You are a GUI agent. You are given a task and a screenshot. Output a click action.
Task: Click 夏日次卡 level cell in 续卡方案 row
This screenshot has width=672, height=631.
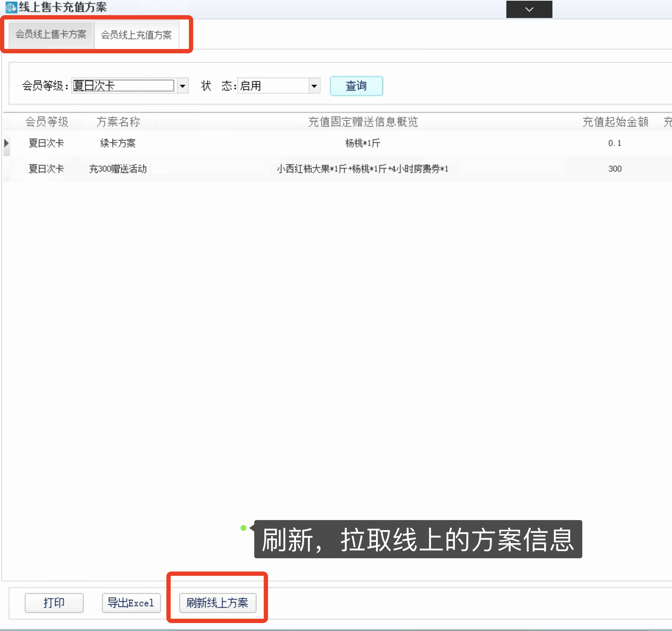point(46,143)
